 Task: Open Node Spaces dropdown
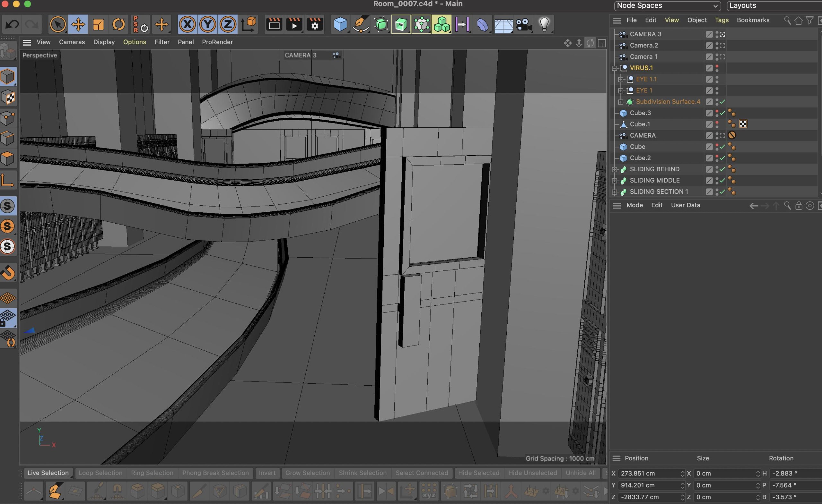pos(667,6)
